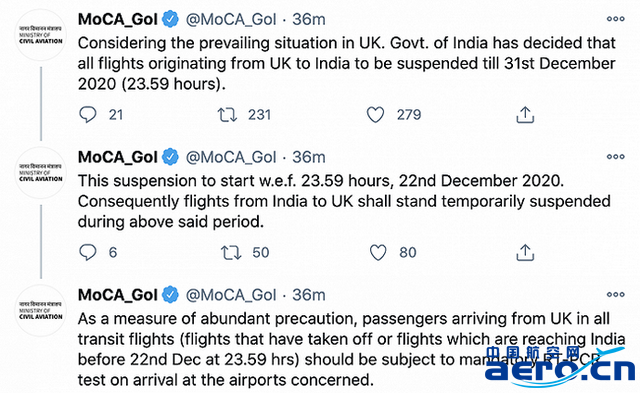Open Ministry of Civil Aviation avatar, first tweet
640x393 pixels.
coord(41,35)
